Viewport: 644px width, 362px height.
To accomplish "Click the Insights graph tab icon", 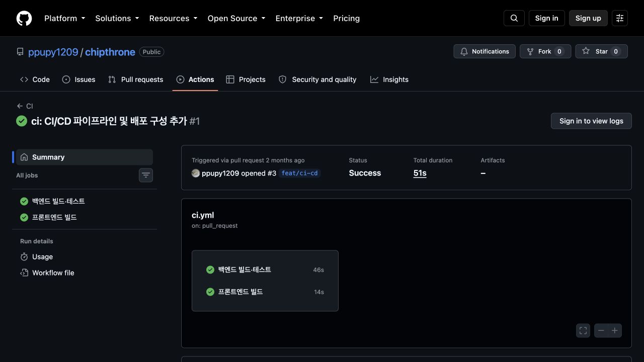I will [x=374, y=79].
